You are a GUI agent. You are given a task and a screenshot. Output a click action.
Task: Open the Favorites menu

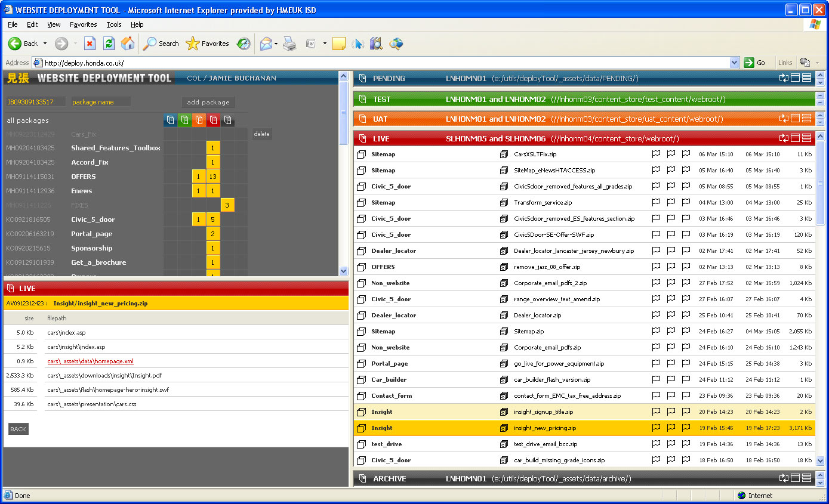83,24
